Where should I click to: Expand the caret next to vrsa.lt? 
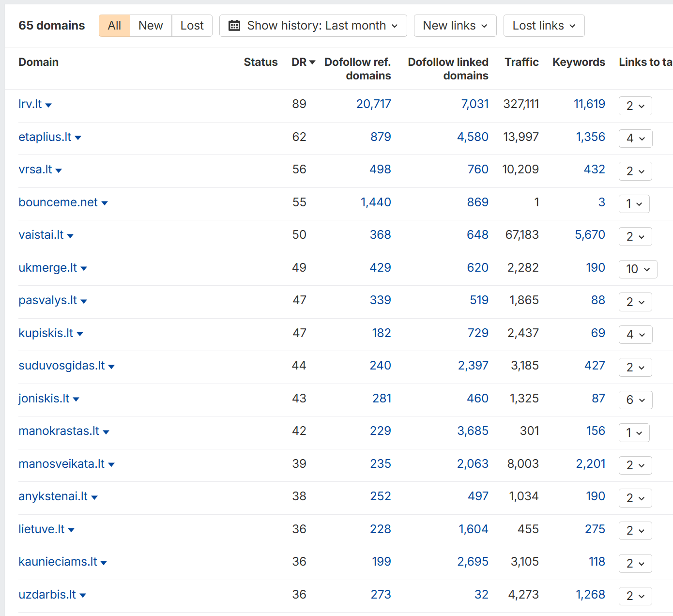pos(59,170)
